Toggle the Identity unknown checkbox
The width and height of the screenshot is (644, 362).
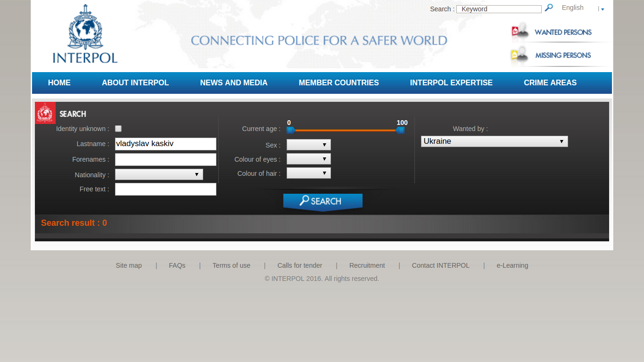(118, 129)
